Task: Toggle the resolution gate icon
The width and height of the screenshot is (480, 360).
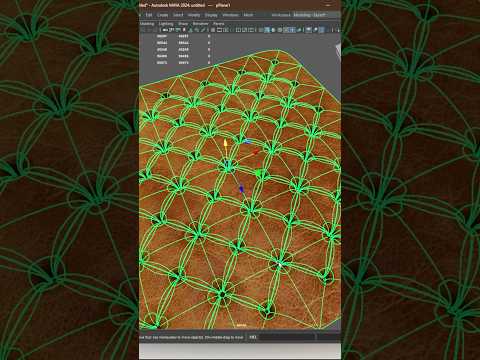Action: tap(226, 30)
